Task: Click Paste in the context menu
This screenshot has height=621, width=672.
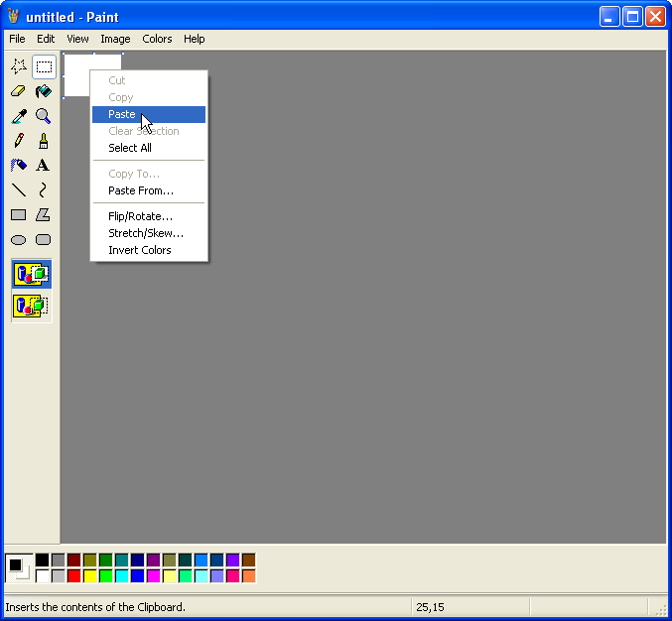Action: (122, 114)
